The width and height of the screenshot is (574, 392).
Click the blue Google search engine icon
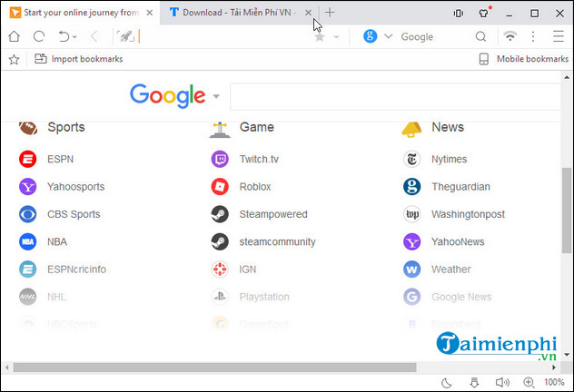click(x=370, y=36)
